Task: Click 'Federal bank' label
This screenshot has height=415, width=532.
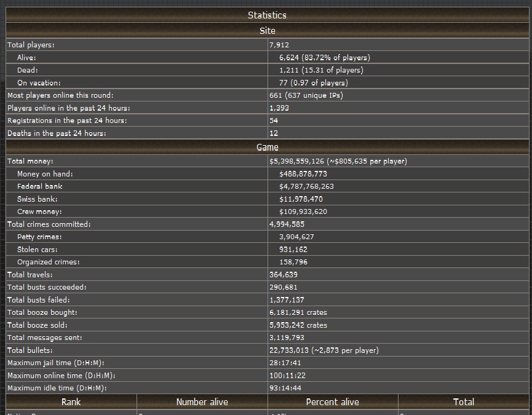Action: click(40, 186)
